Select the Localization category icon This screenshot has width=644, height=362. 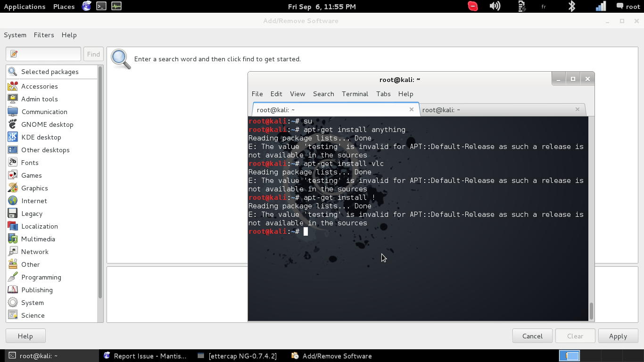(13, 226)
